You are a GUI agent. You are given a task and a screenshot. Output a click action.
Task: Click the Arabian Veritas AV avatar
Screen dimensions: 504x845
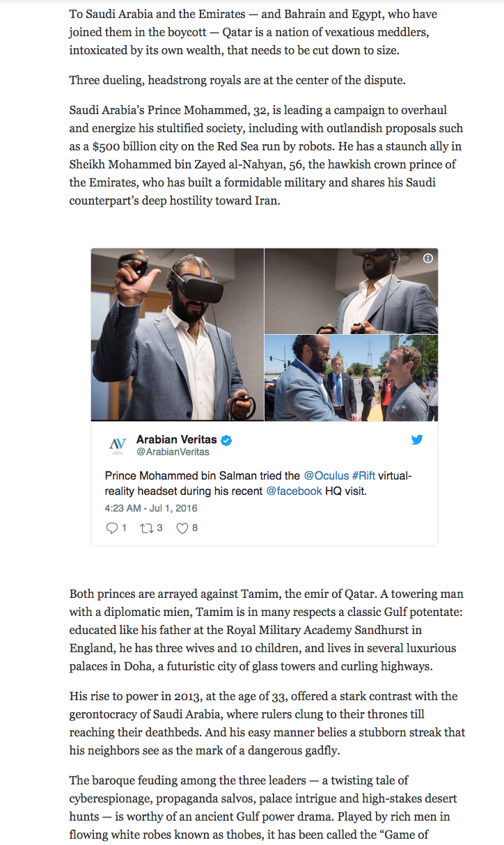[117, 445]
